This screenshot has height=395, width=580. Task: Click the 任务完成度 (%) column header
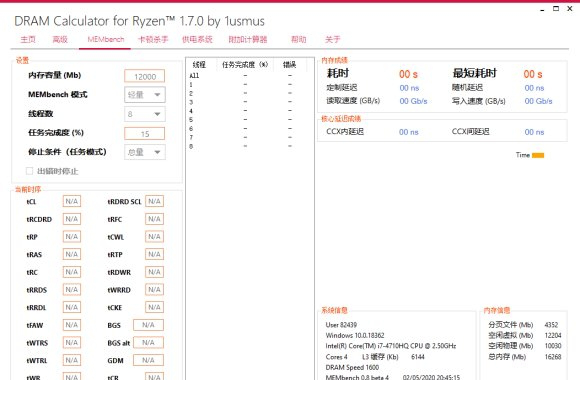[245, 65]
